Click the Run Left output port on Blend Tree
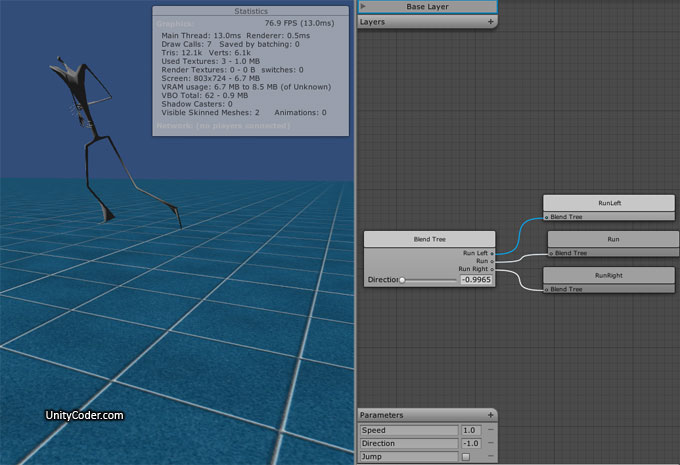 (x=492, y=253)
